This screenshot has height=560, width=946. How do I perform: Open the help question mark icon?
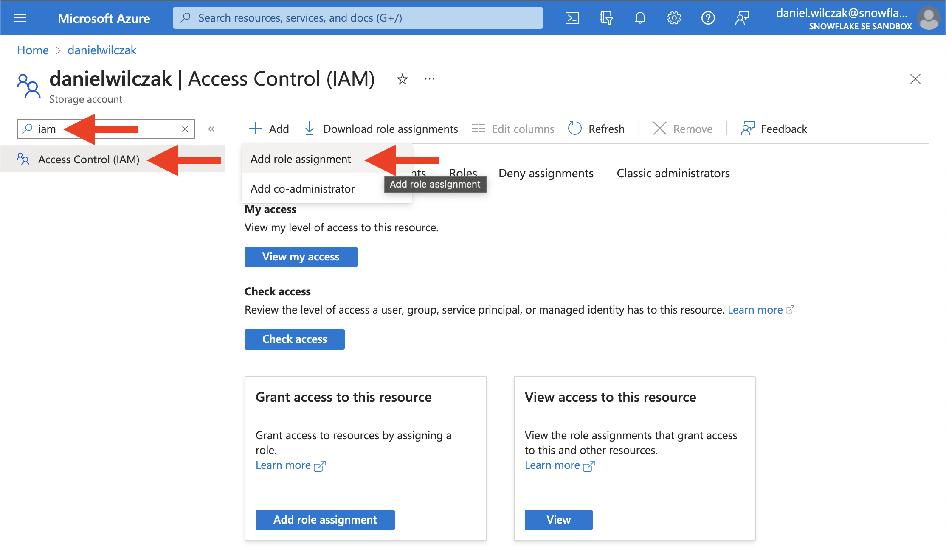click(708, 18)
